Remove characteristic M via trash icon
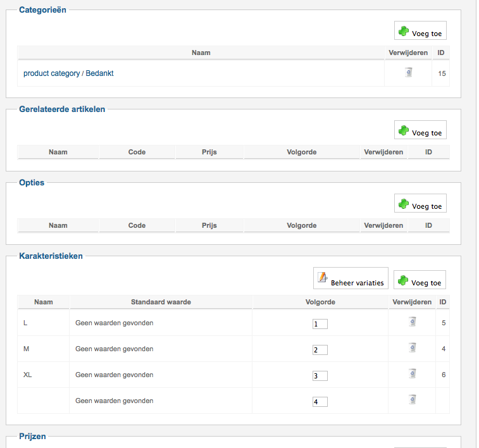 click(412, 347)
